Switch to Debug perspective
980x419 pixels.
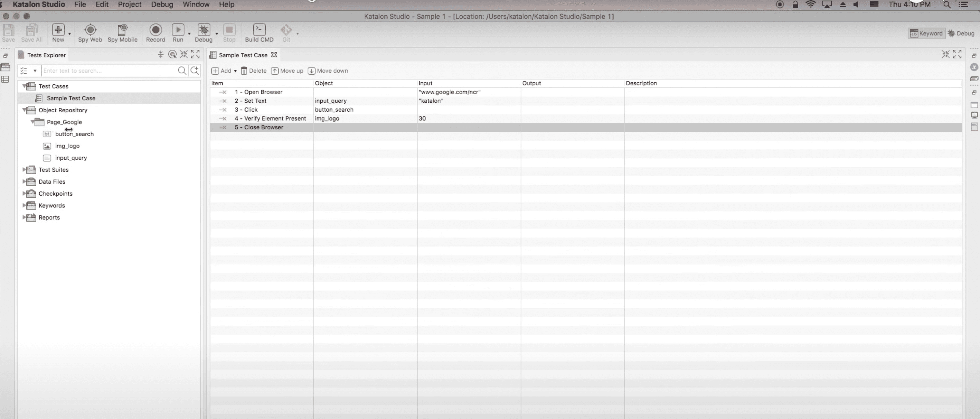click(x=961, y=34)
